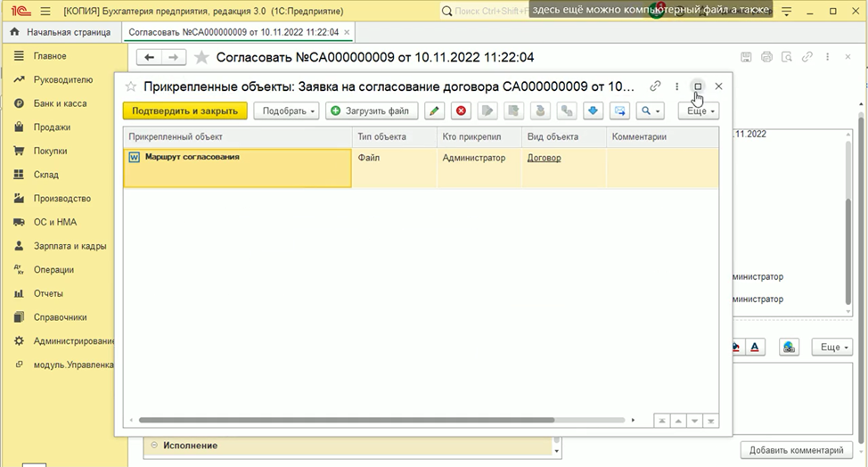Open the Администрирование section

(73, 341)
